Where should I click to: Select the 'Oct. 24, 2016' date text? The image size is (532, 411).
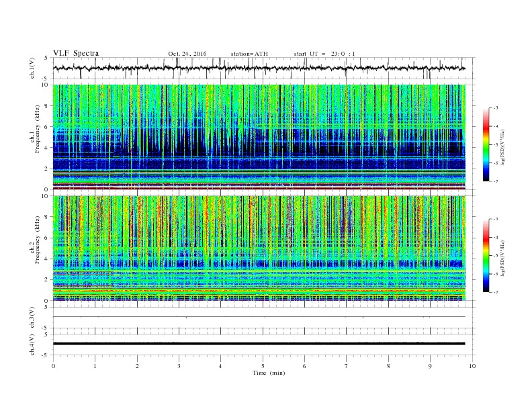[187, 54]
